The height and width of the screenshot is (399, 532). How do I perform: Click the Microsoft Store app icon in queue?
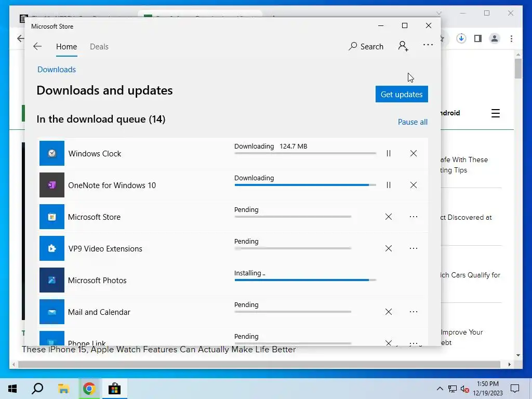[52, 217]
